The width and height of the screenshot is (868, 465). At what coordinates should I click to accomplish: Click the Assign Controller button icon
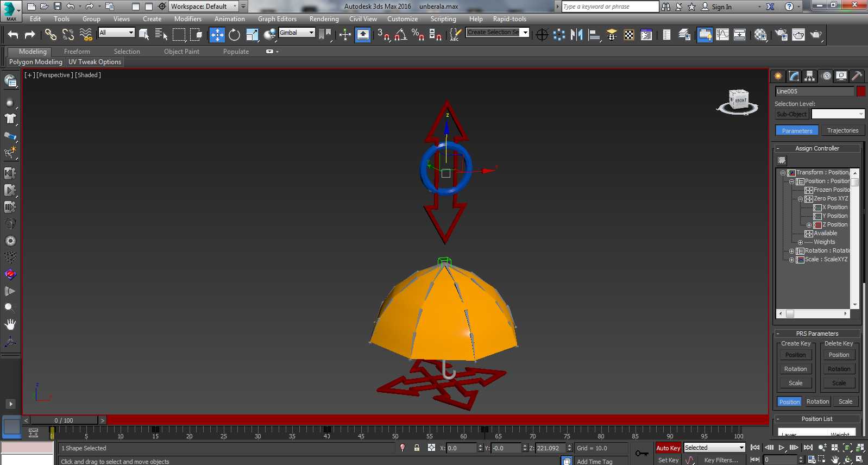[x=782, y=160]
